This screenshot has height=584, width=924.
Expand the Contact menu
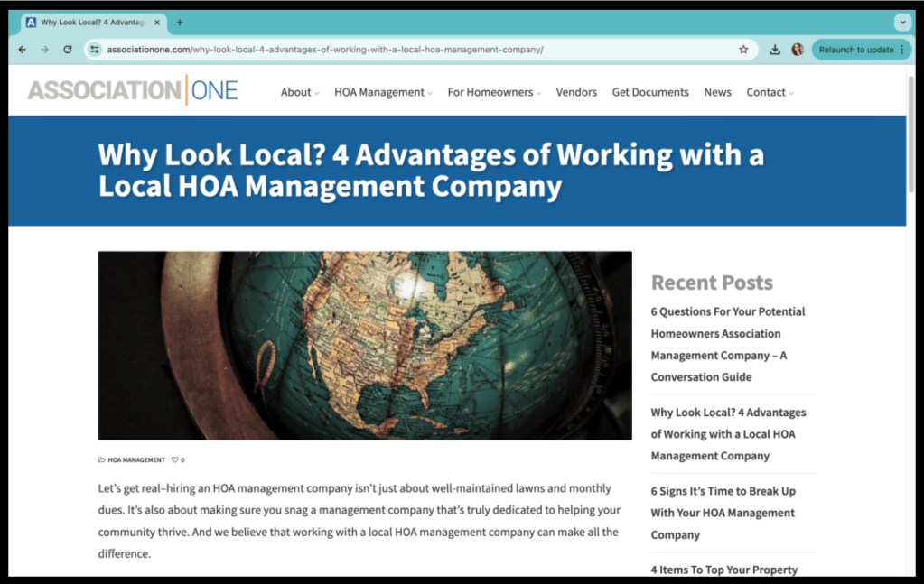(770, 92)
